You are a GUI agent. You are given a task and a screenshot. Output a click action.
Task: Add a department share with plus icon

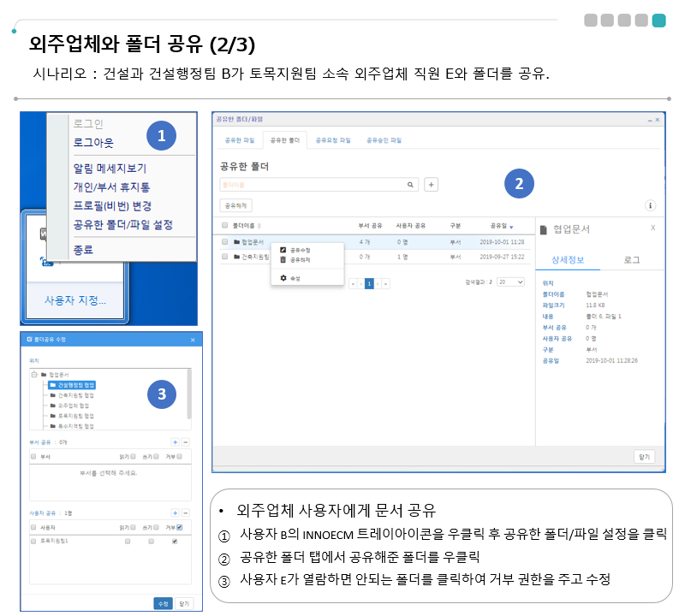pyautogui.click(x=175, y=442)
